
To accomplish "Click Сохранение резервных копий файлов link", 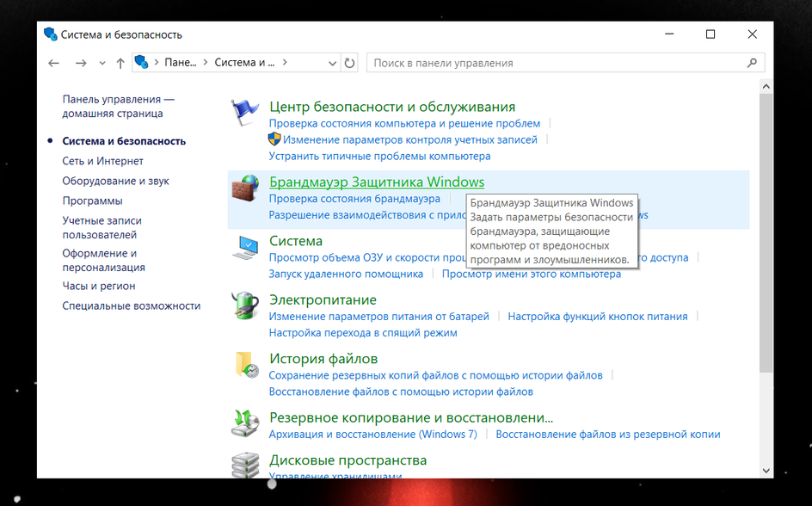I will 435,375.
